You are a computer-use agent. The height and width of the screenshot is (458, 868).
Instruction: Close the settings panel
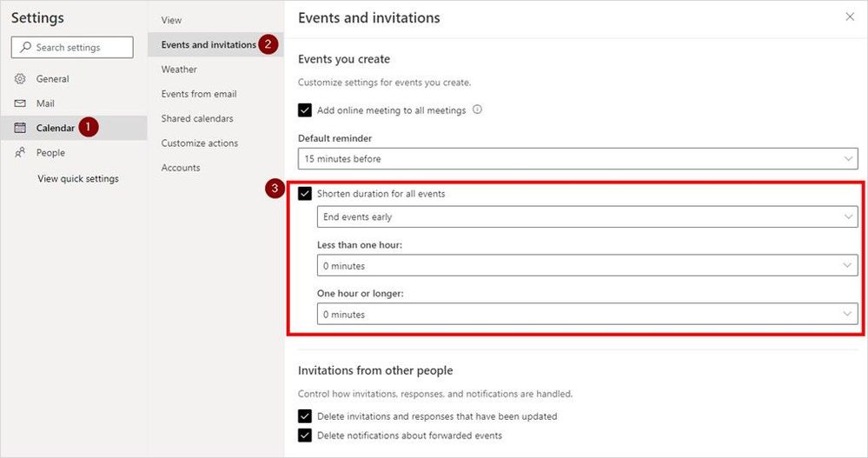(850, 17)
